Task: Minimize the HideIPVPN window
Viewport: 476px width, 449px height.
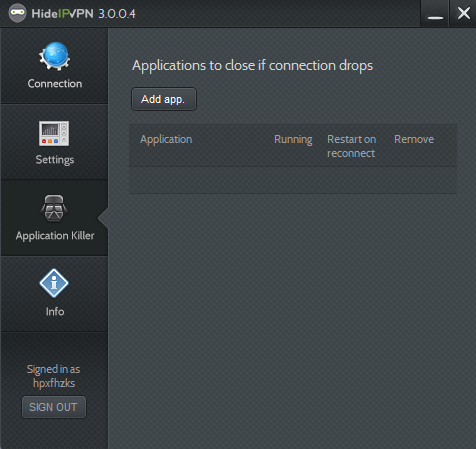Action: [x=435, y=14]
